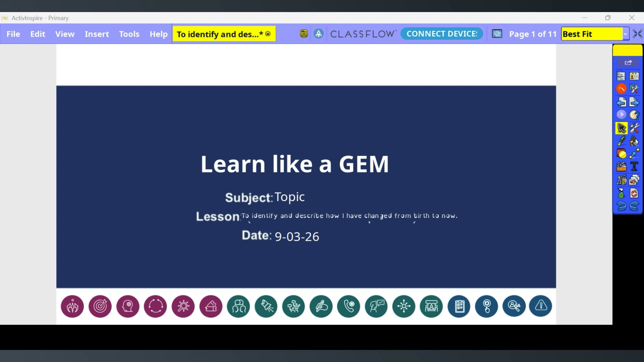Open the Main Menu icon in toolbox
Viewport: 644px width, 362px height.
coord(621,76)
